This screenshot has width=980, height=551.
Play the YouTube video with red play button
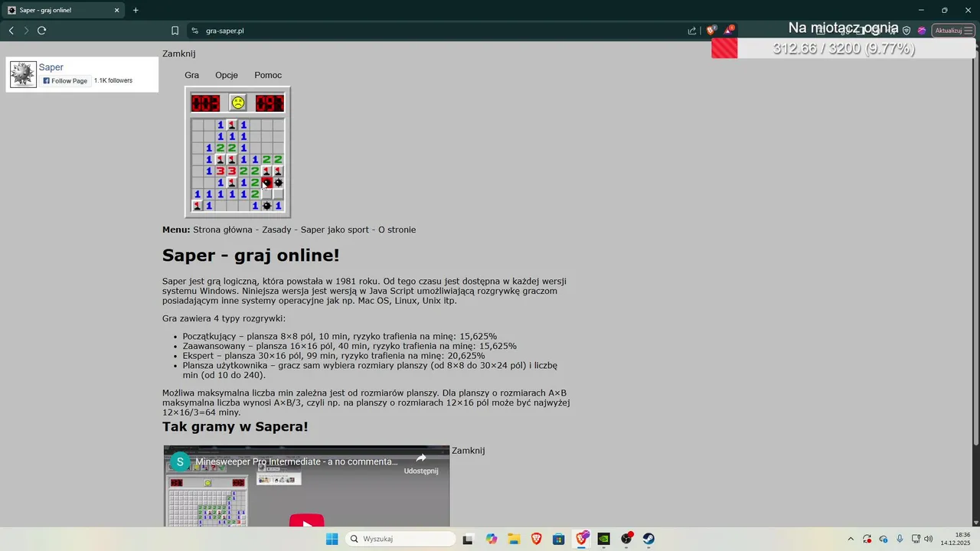pos(306,521)
